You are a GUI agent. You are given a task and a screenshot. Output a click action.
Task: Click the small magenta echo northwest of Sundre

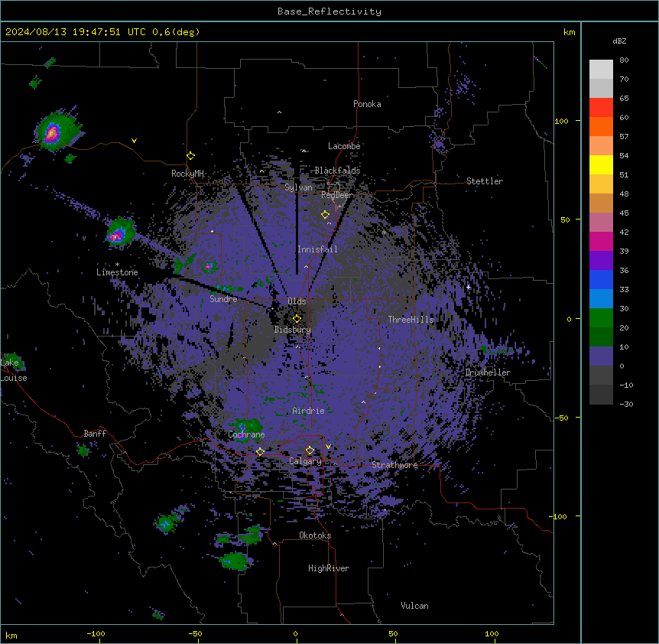[208, 266]
